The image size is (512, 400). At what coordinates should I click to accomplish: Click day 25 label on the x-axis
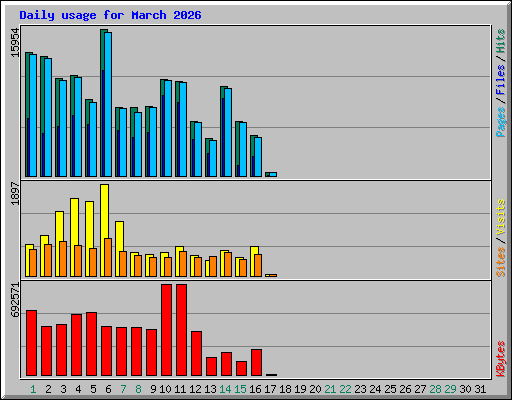click(390, 389)
